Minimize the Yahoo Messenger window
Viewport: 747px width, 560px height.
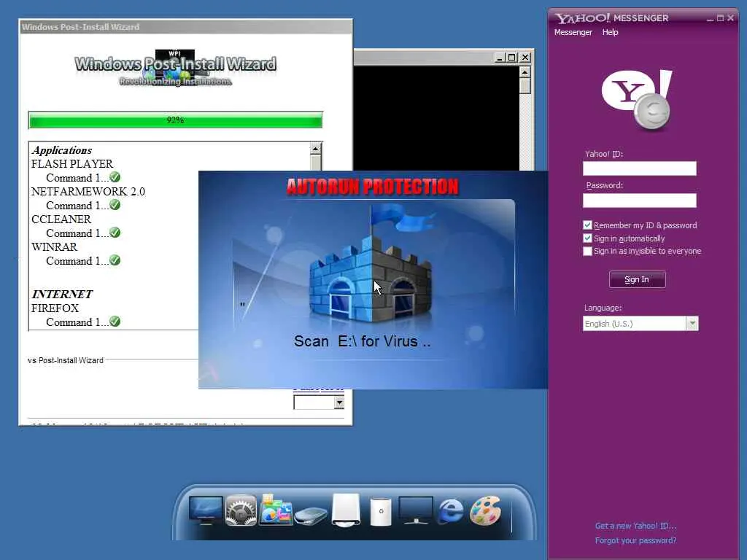(x=710, y=18)
